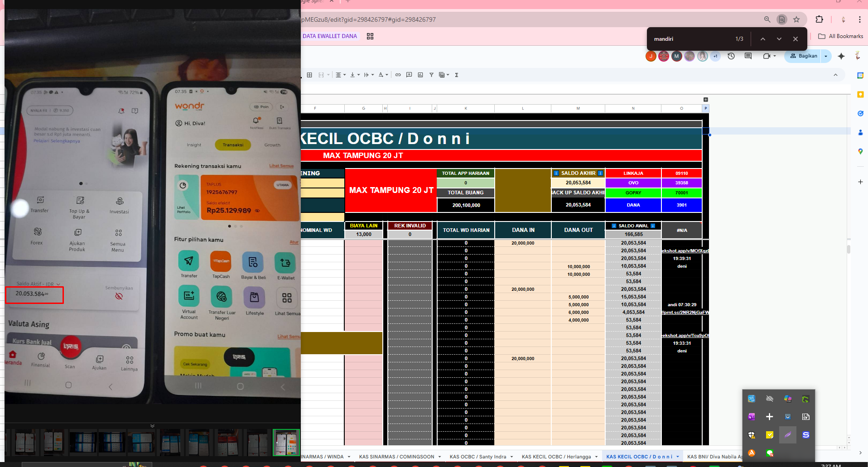
Task: Click the green GOPAY cell
Action: tap(633, 193)
